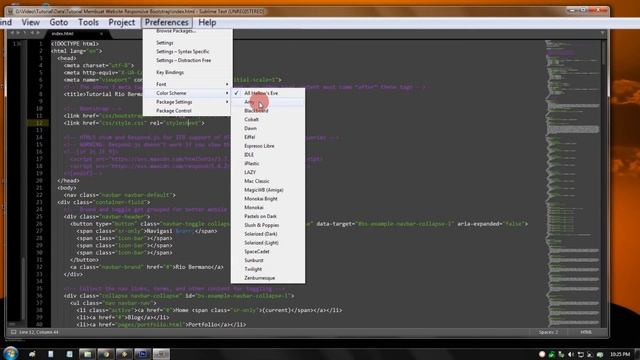Select the Blackboard color scheme
640x360 pixels.
(268, 111)
